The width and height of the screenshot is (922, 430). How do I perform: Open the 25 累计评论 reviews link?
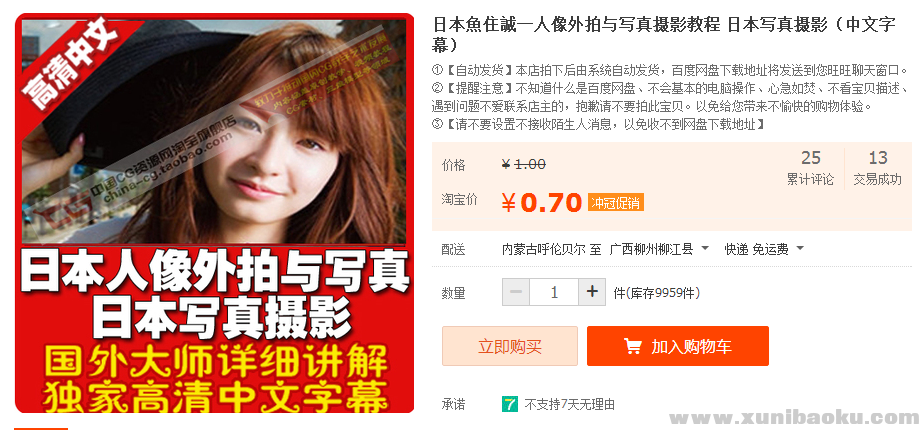pyautogui.click(x=810, y=168)
